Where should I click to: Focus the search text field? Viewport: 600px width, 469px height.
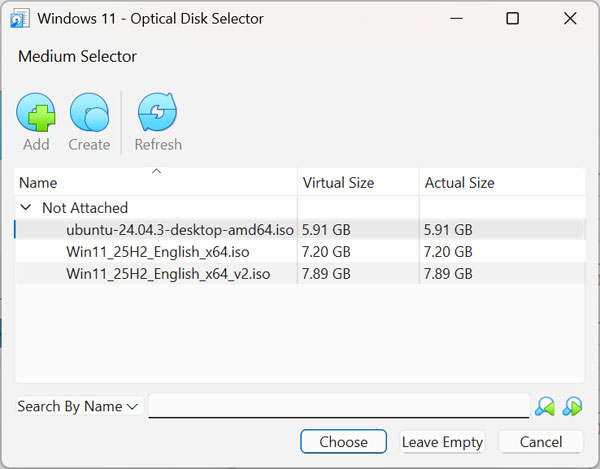tap(339, 406)
